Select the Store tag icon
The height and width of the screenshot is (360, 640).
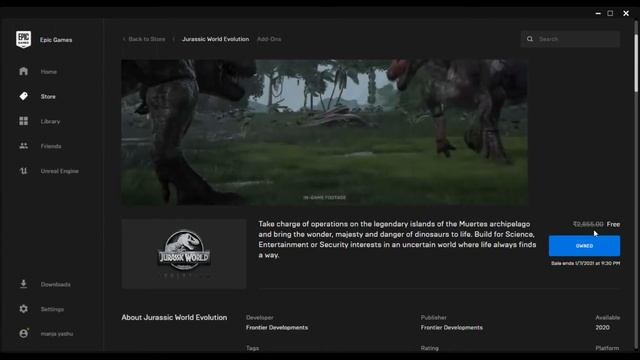pyautogui.click(x=24, y=96)
